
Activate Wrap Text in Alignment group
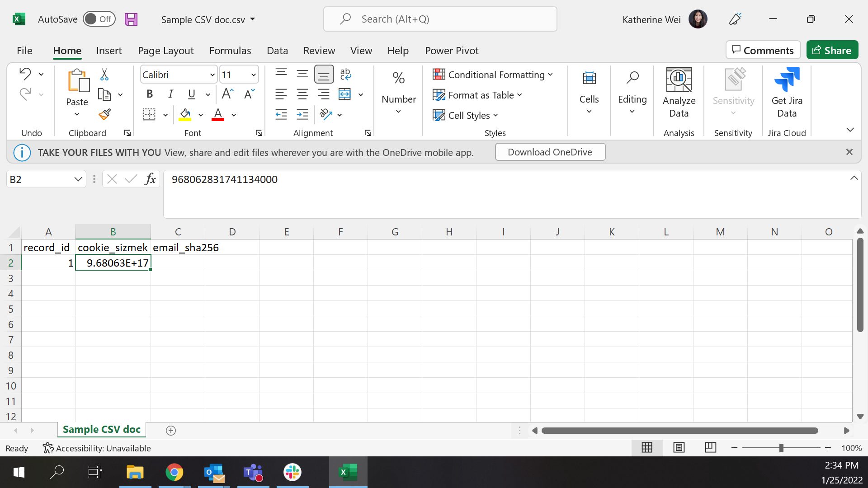345,74
